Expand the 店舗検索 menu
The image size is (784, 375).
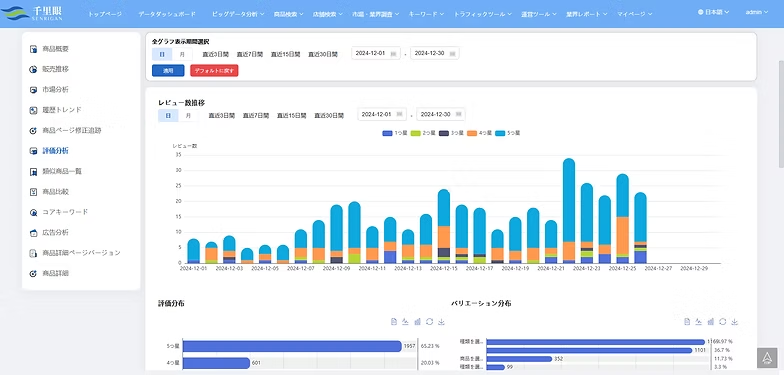tap(328, 14)
